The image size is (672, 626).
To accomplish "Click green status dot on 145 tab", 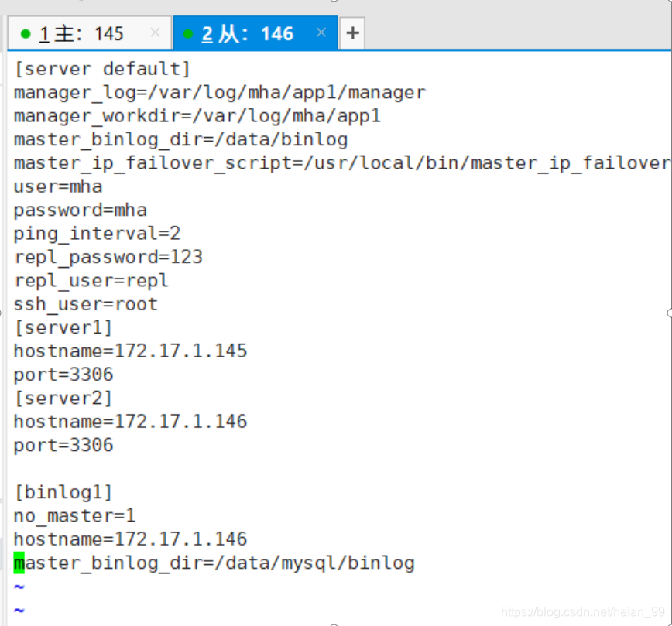I will point(26,33).
